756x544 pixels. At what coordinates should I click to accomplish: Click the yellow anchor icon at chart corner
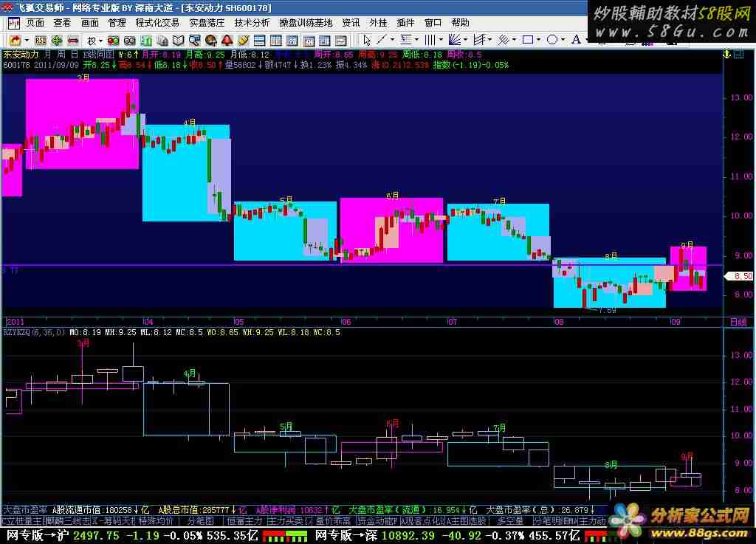click(727, 55)
